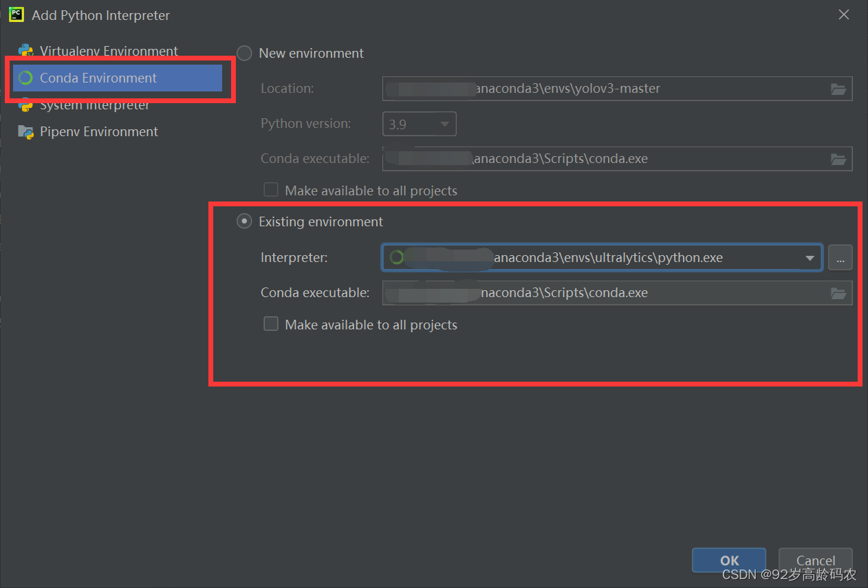Open the interpreter browse dialog via ellipsis button

click(x=840, y=257)
